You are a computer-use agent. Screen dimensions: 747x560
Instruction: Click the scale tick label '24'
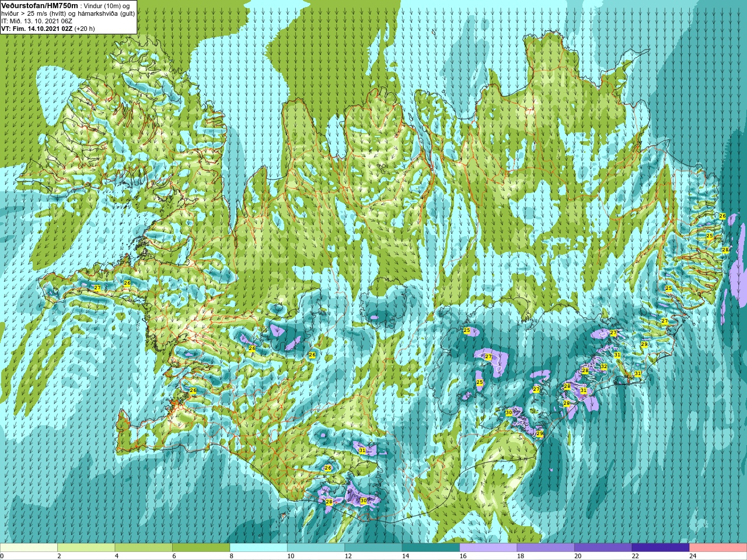693,556
